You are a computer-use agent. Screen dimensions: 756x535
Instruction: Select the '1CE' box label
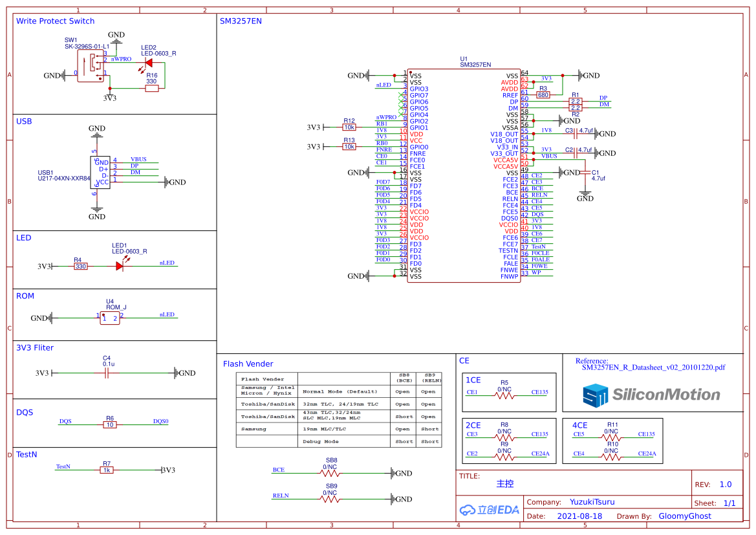(x=473, y=380)
